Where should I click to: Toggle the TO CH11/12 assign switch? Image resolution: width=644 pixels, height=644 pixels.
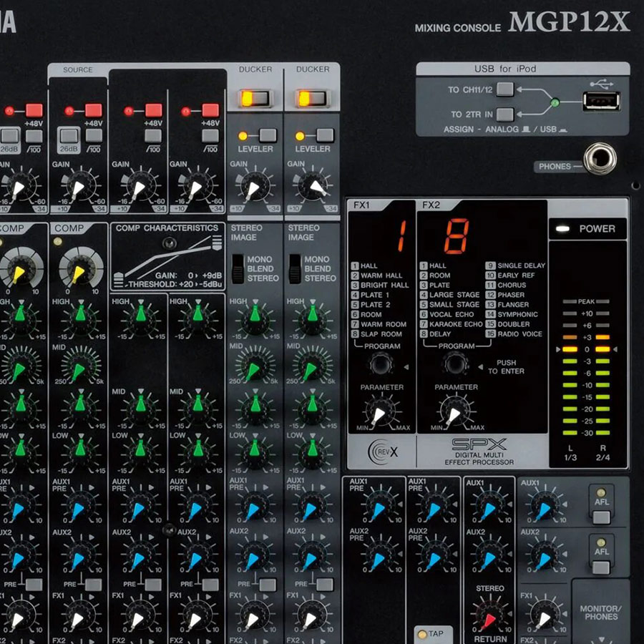(505, 89)
